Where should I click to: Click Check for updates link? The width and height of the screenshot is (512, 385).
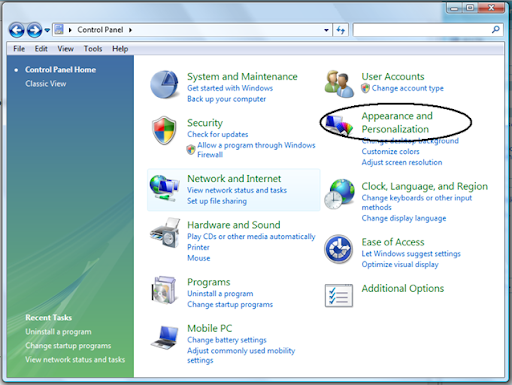[x=217, y=134]
